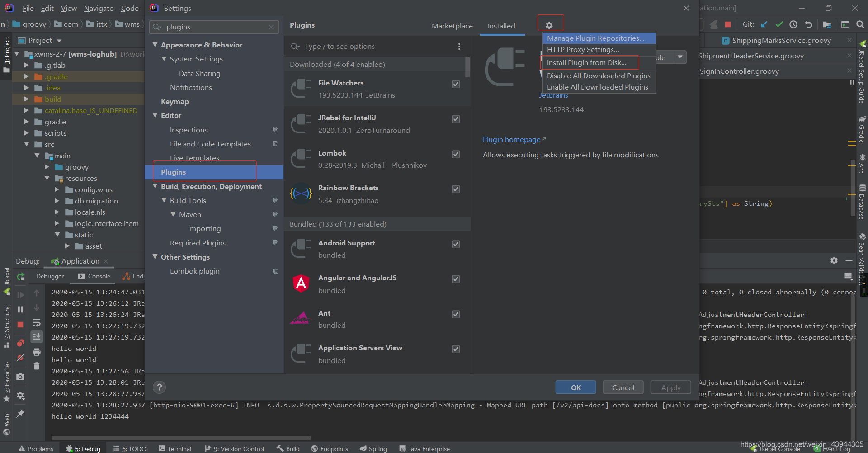Image resolution: width=868 pixels, height=453 pixels.
Task: Expand the .gitlab folder in Project tree
Action: [x=26, y=65]
